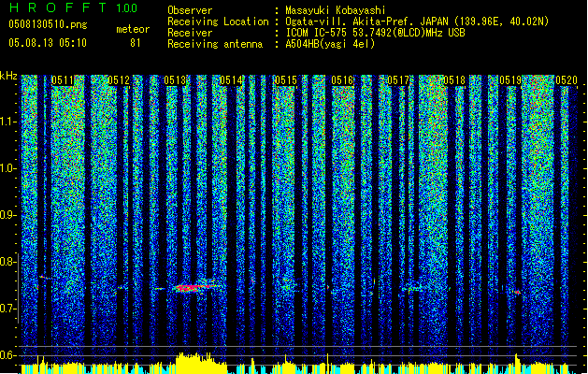The image size is (588, 374).
Task: Click the 1.0 kHz axis label
Action: click(x=8, y=168)
